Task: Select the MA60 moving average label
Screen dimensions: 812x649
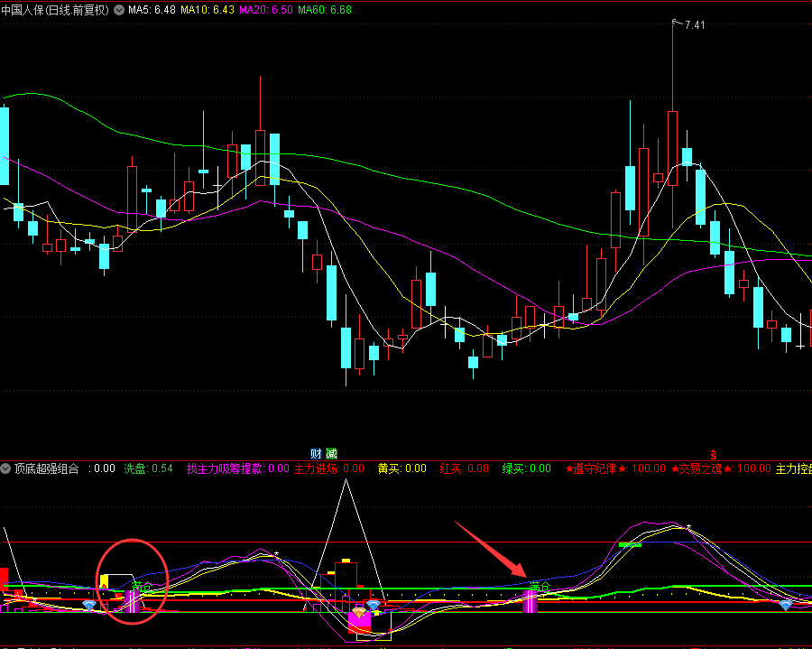Action: tap(324, 10)
